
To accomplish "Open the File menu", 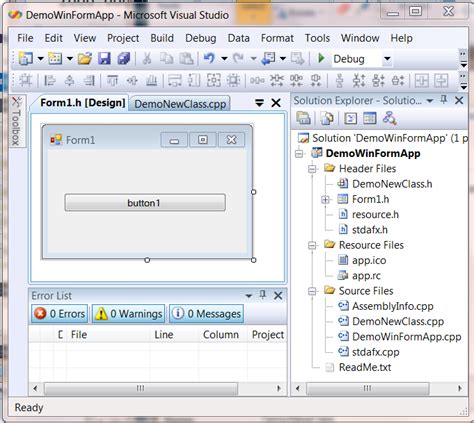I will coord(25,38).
